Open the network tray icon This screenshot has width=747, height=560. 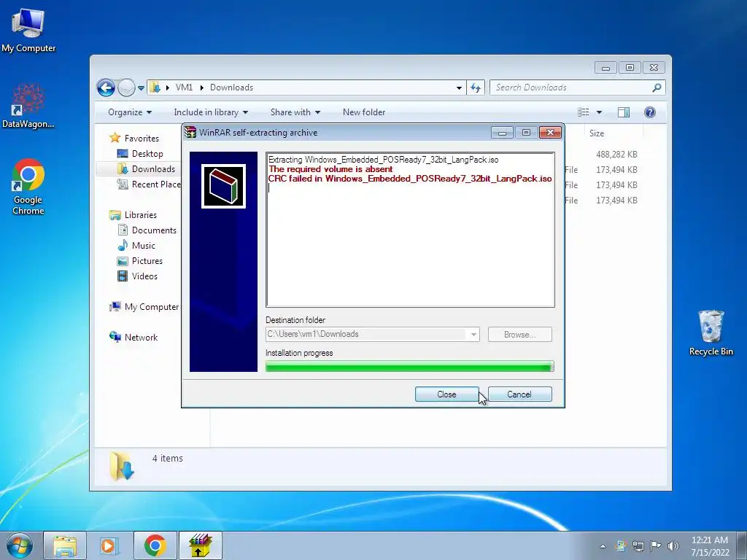pos(638,546)
